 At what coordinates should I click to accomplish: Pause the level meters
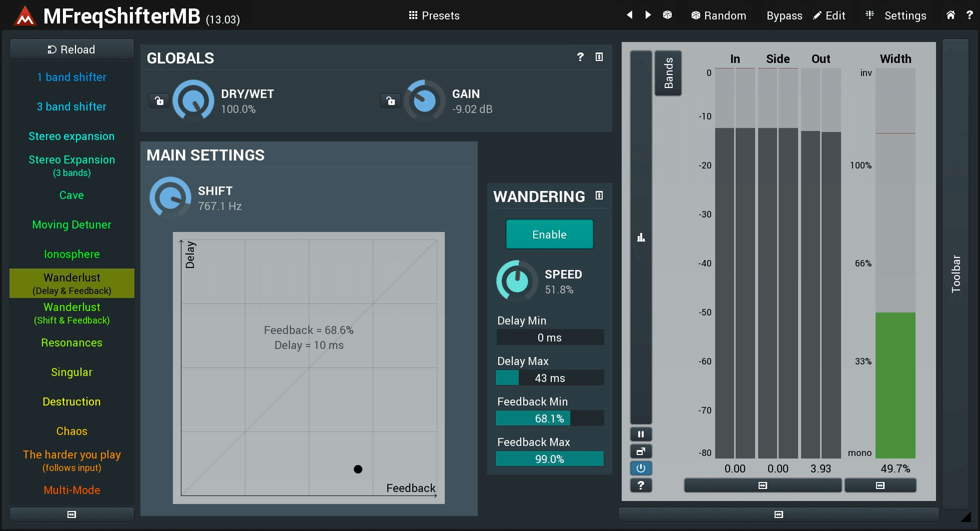tap(641, 434)
